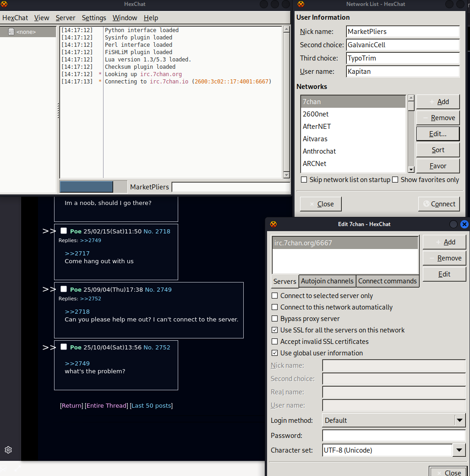Image resolution: width=470 pixels, height=476 pixels.
Task: Toggle Use SSL for all servers
Action: click(x=275, y=330)
